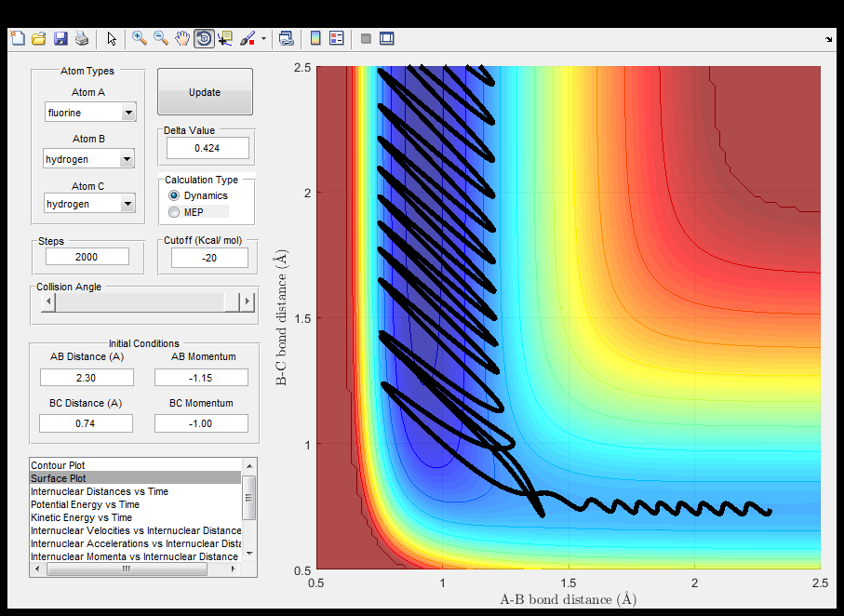Click the AB Momentum input field
The image size is (844, 616).
point(201,377)
